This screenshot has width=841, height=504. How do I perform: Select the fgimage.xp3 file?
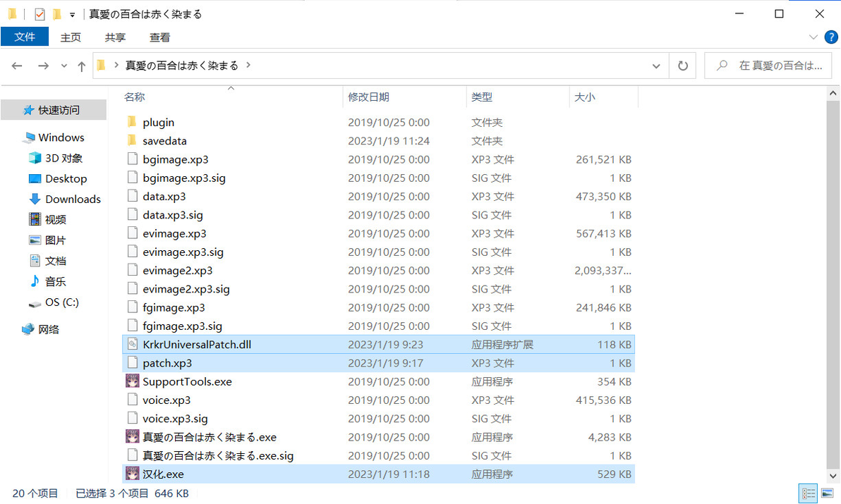pyautogui.click(x=379, y=307)
